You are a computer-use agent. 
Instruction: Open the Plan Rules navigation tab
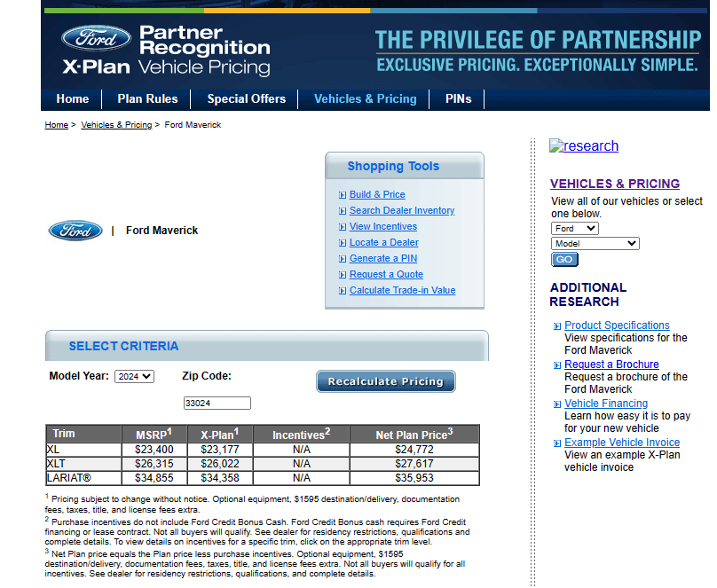pos(147,99)
